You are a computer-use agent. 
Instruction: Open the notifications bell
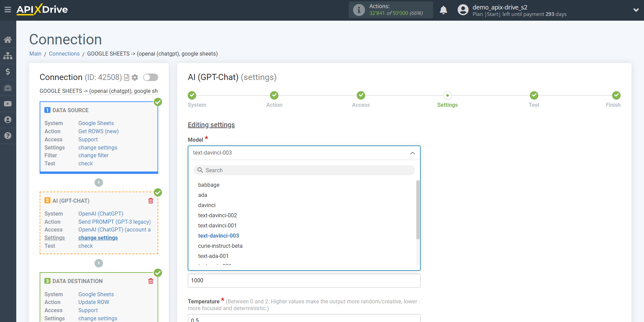[443, 10]
